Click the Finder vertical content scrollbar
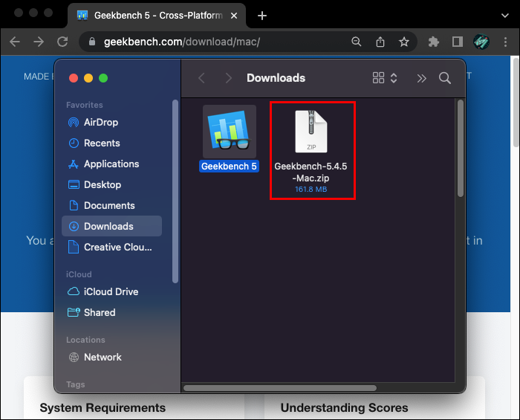The width and height of the screenshot is (520, 420). [x=461, y=148]
